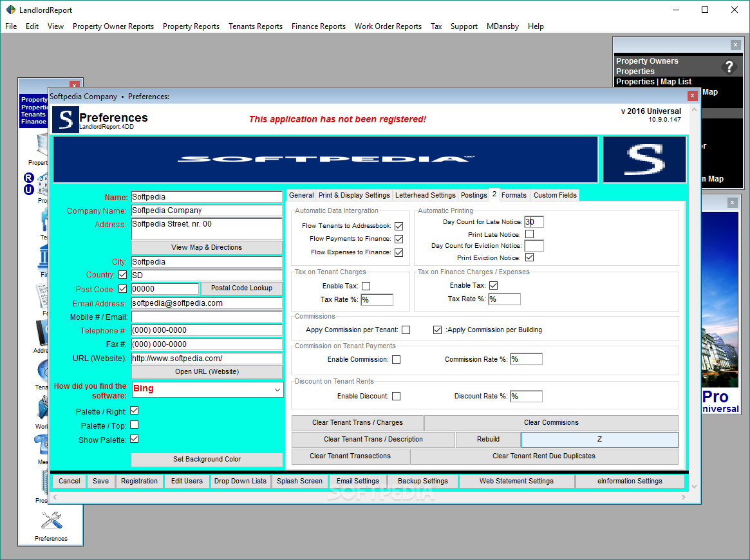This screenshot has height=560, width=750.
Task: Open the Property Owner Reports menu
Action: click(x=113, y=26)
